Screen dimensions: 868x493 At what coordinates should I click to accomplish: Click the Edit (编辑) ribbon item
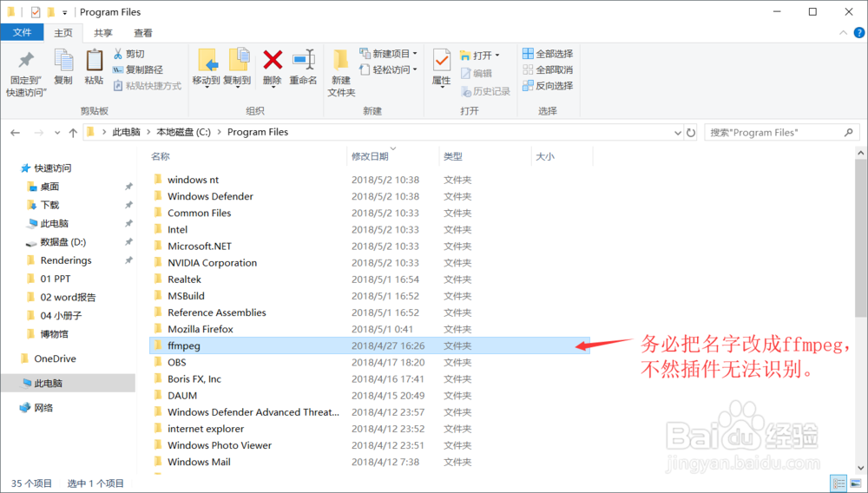tap(477, 73)
